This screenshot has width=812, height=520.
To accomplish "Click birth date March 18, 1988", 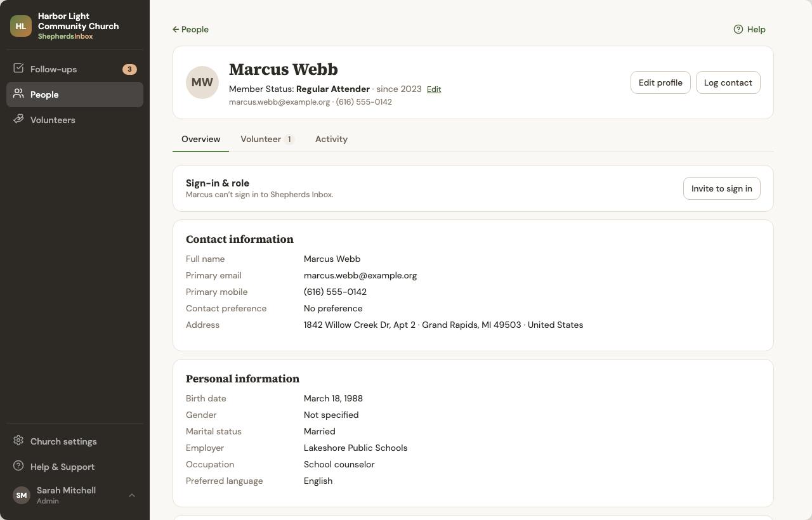I will click(x=333, y=398).
